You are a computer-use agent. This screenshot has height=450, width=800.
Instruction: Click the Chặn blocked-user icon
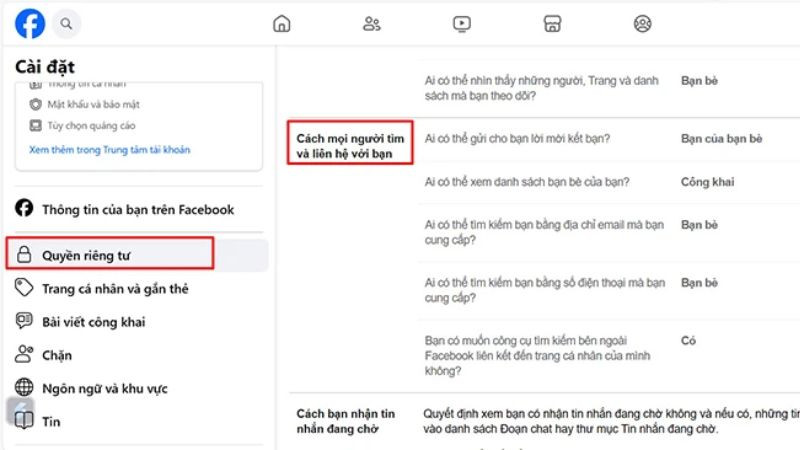(24, 354)
